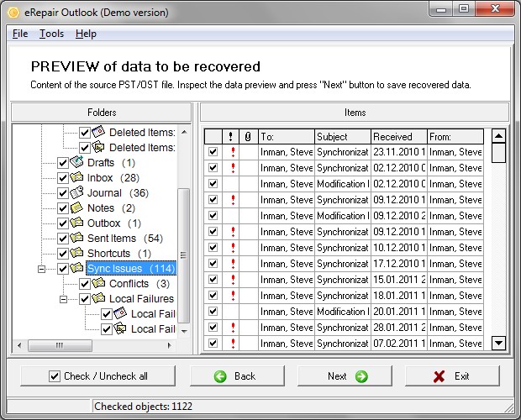The image size is (521, 420).
Task: Collapse the Local Failures tree node
Action: 63,299
